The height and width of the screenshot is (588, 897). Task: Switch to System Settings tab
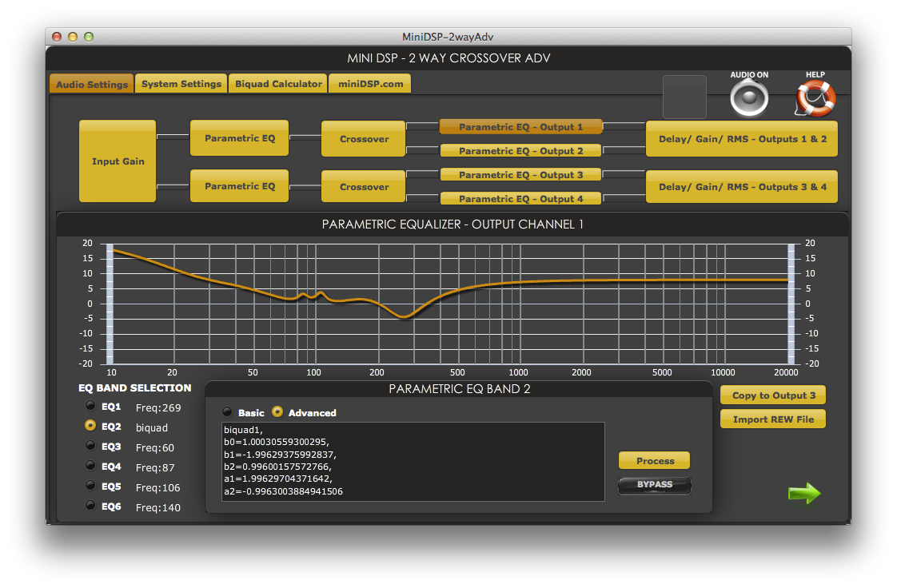point(181,83)
